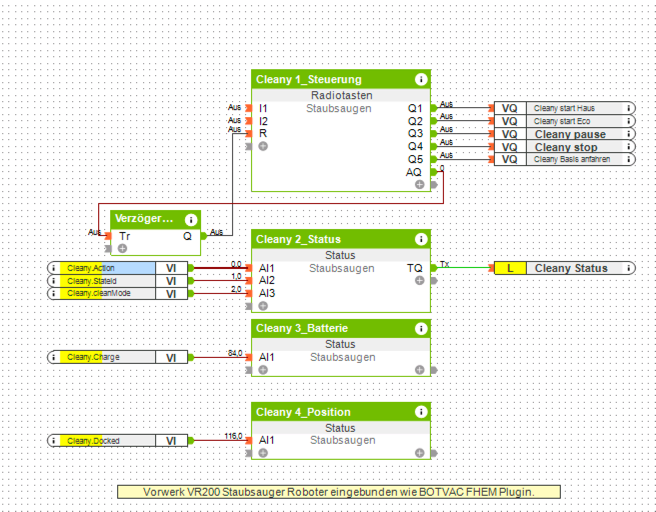Select the Verzöger... block title

coord(144,218)
